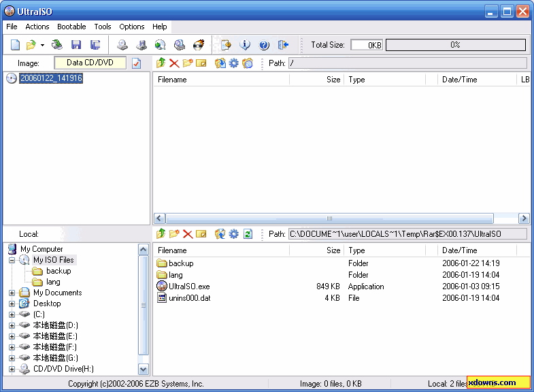This screenshot has height=392, width=534.
Task: Click the image pane Path field
Action: 407,63
